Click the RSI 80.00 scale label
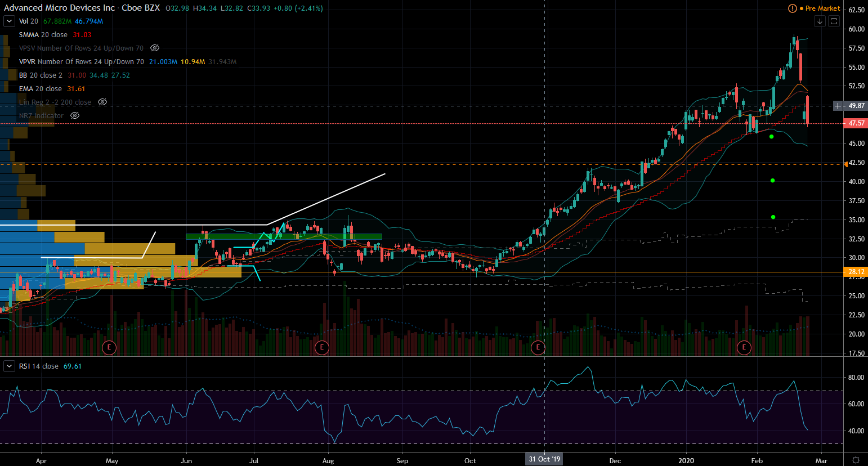868x466 pixels. coord(857,378)
